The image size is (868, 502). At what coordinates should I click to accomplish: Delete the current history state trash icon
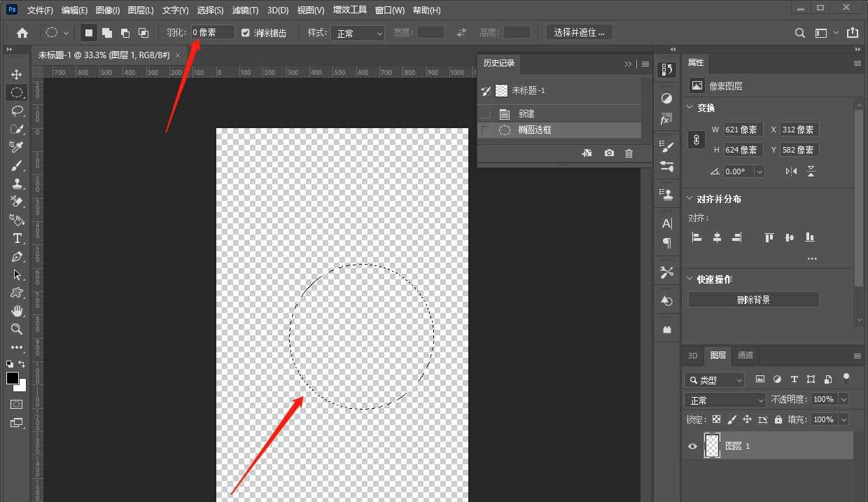pos(629,153)
